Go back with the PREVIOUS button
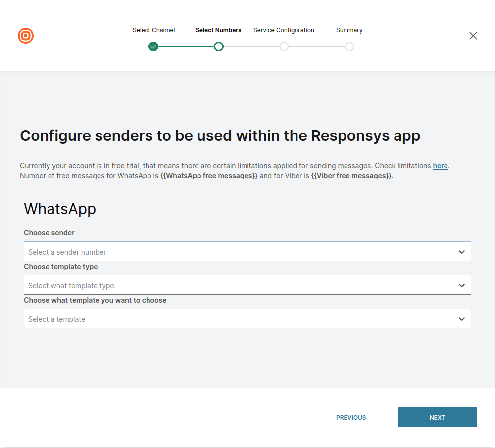Image resolution: width=495 pixels, height=448 pixels. coord(351,418)
